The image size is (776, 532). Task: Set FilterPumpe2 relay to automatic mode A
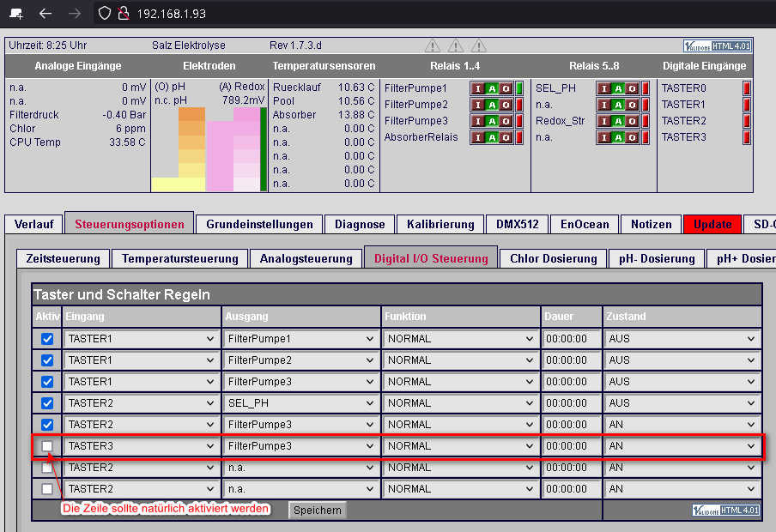pyautogui.click(x=492, y=105)
